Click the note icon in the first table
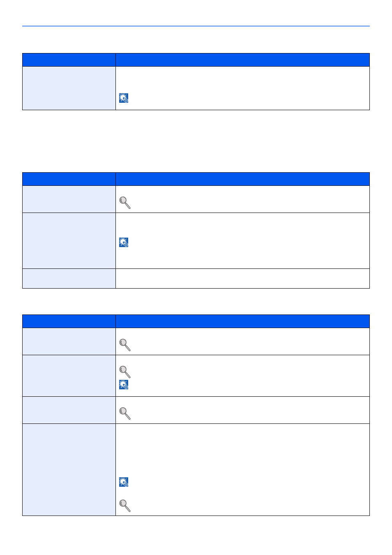Image resolution: width=392 pixels, height=555 pixels. (x=124, y=98)
